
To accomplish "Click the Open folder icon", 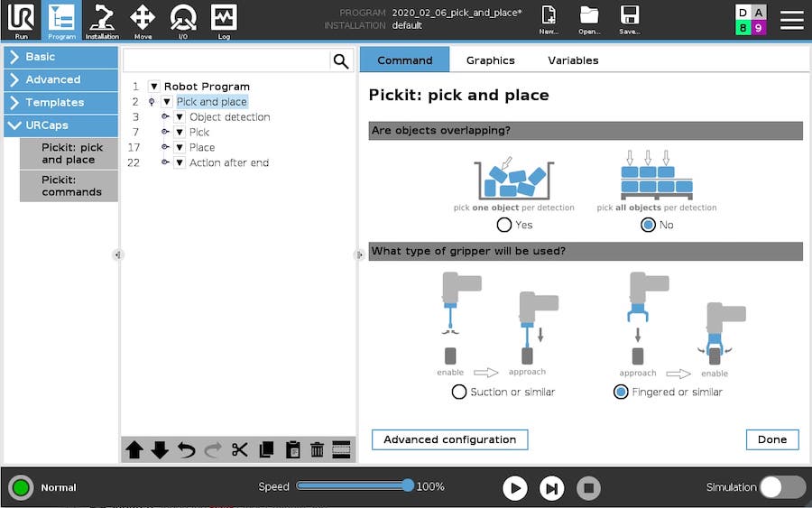I will tap(589, 20).
